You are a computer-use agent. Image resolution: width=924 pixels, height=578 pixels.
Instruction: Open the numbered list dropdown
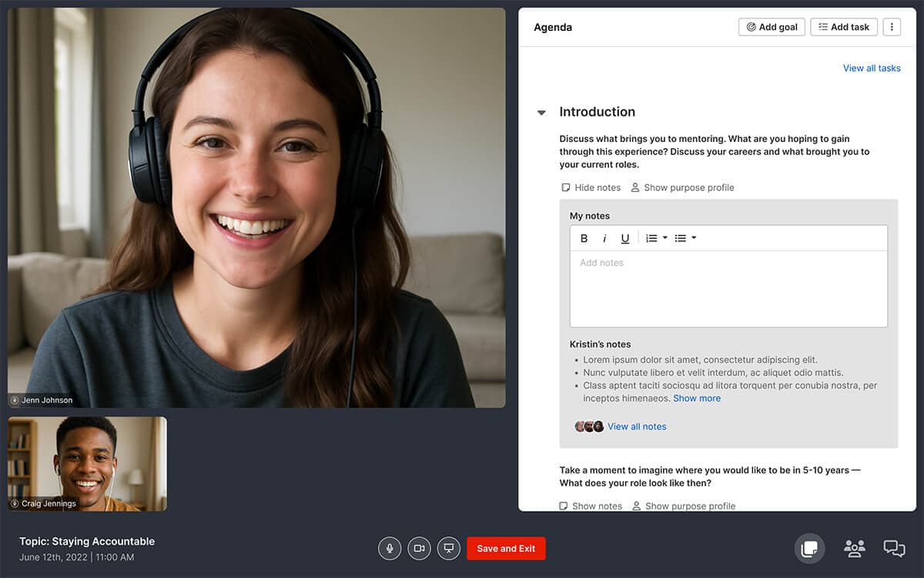[656, 238]
